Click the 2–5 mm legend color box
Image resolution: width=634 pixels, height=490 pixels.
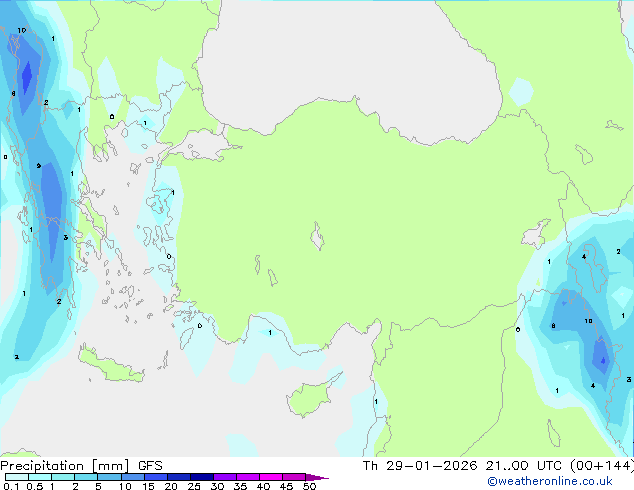(x=86, y=477)
